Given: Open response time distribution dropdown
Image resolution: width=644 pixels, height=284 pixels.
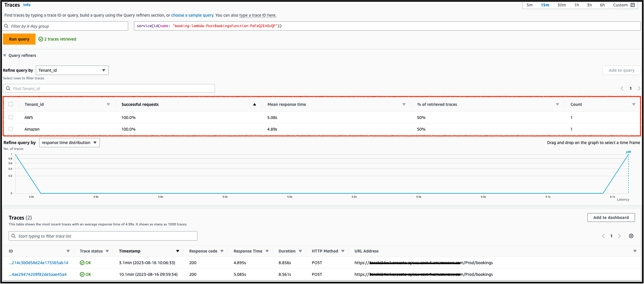Looking at the screenshot, I should click(70, 143).
